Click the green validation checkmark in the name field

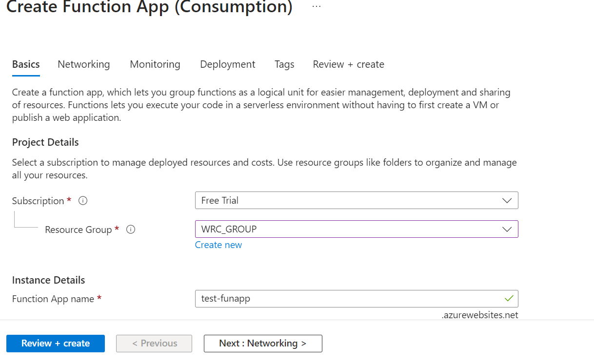click(x=509, y=298)
